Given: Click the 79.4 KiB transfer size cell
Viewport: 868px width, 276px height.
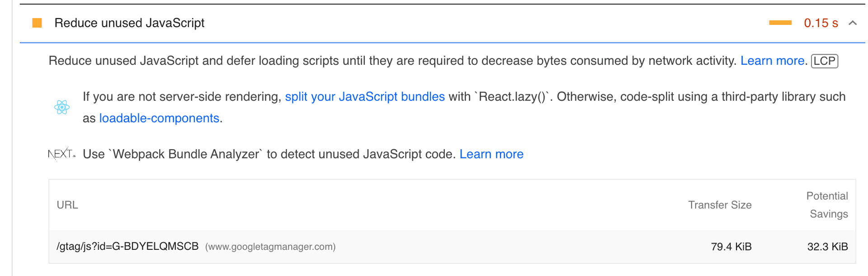Looking at the screenshot, I should (731, 247).
